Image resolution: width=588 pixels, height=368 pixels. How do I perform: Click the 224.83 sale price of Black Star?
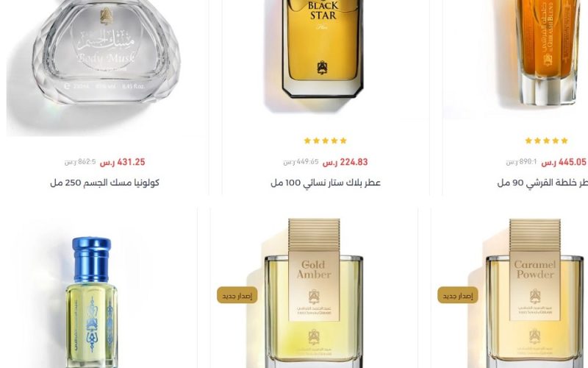tap(345, 162)
